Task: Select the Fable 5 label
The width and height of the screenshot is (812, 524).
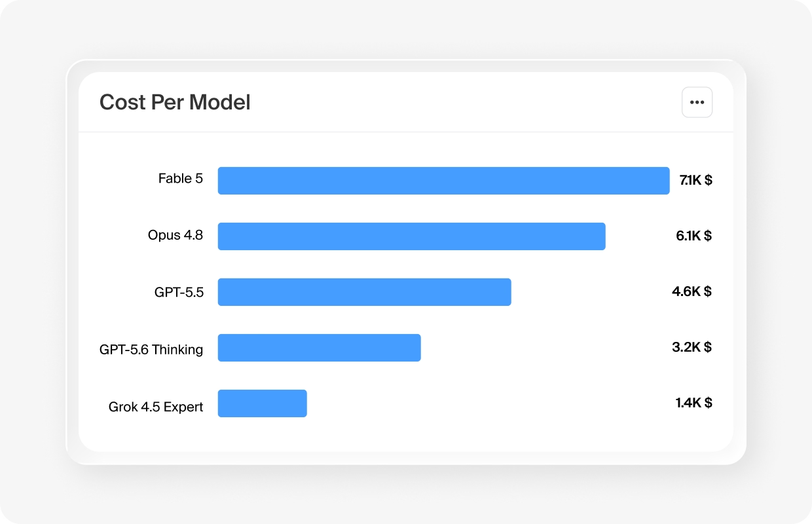Action: (x=181, y=178)
